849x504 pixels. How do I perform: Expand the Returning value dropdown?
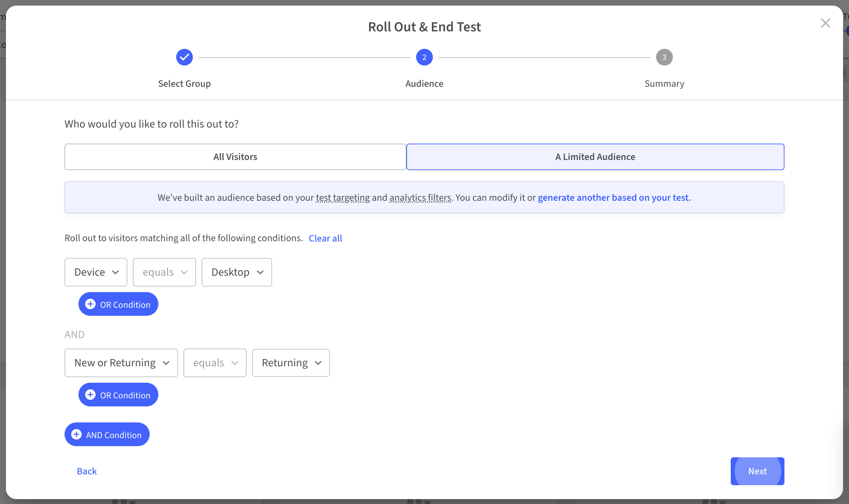(291, 363)
